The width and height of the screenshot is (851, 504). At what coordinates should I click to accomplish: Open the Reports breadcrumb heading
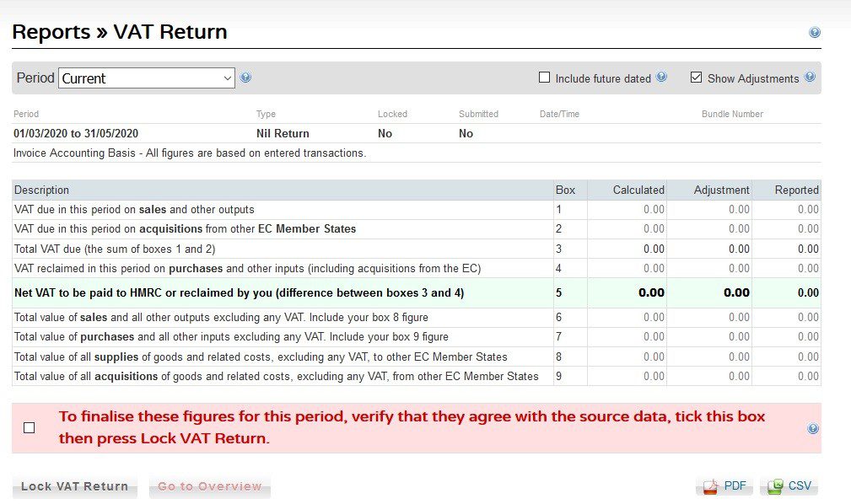(x=52, y=31)
